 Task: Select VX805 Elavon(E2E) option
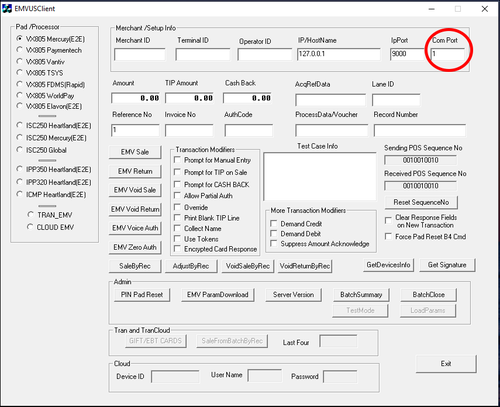tap(49, 106)
